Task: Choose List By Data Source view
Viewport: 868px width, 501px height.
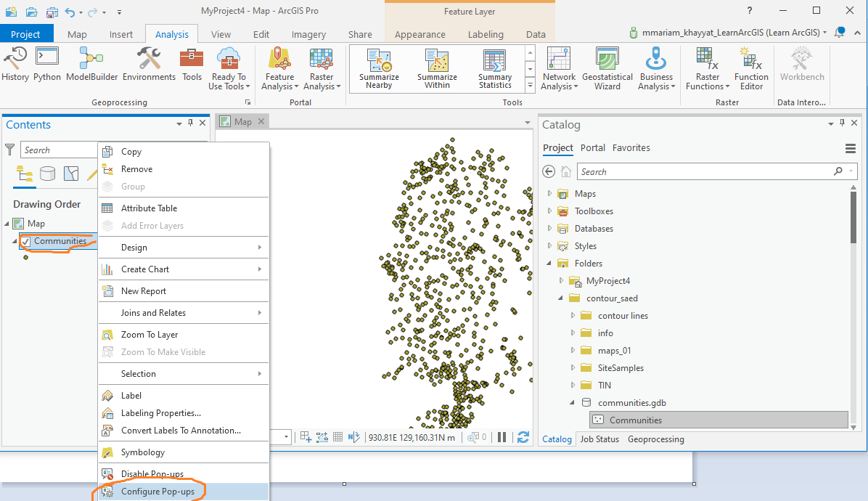Action: [x=48, y=174]
